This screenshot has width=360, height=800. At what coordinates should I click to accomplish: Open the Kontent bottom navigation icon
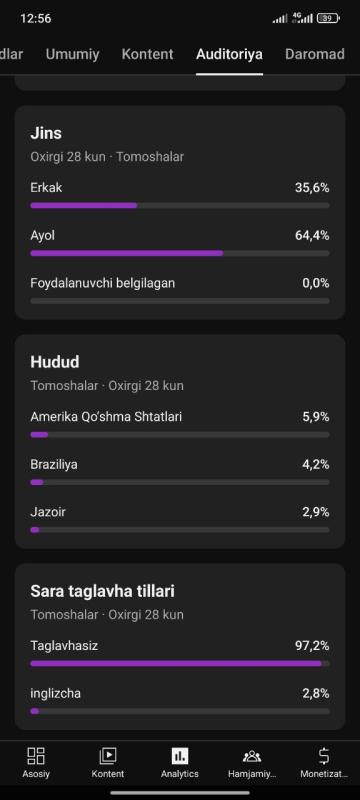(x=108, y=756)
